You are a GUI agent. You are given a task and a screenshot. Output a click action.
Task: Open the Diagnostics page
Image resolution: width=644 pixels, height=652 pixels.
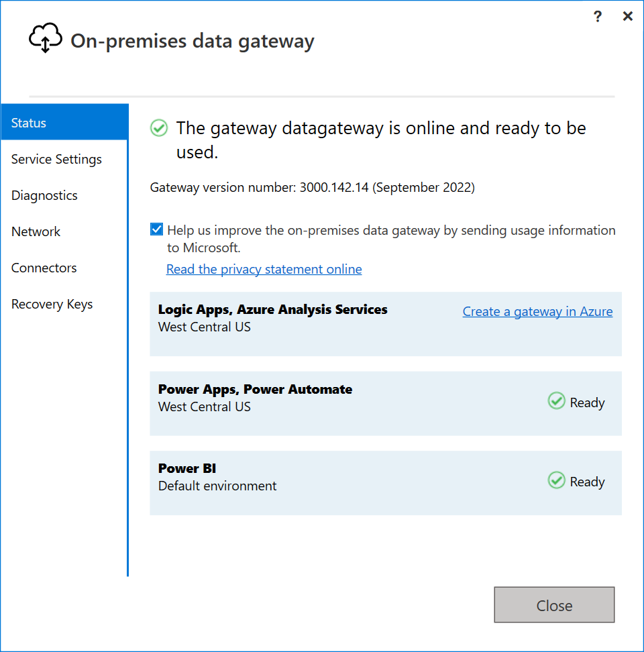[x=44, y=195]
